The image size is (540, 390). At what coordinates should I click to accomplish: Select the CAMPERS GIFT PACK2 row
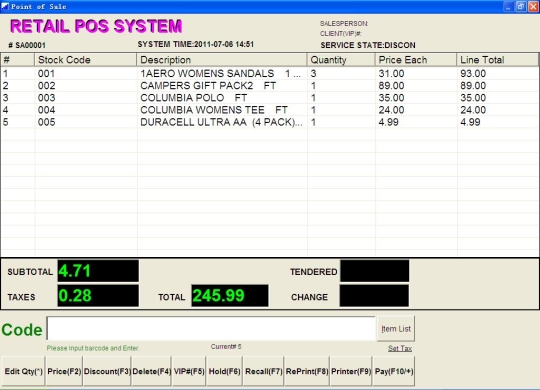coord(270,85)
